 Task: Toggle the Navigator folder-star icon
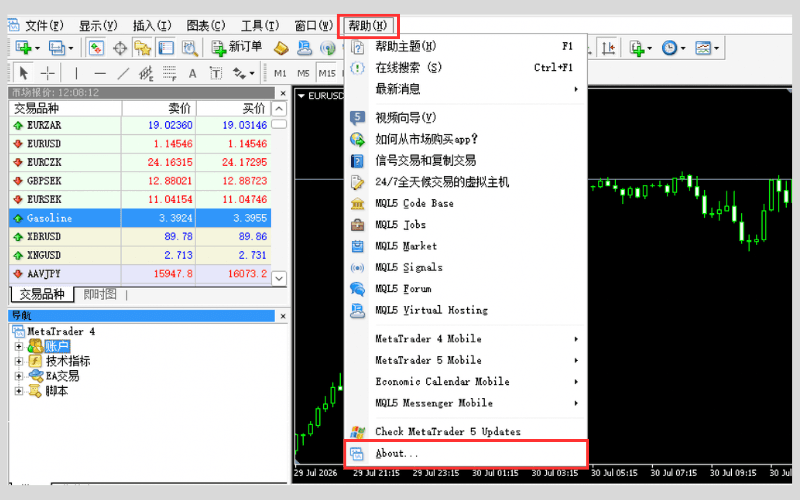[x=142, y=48]
